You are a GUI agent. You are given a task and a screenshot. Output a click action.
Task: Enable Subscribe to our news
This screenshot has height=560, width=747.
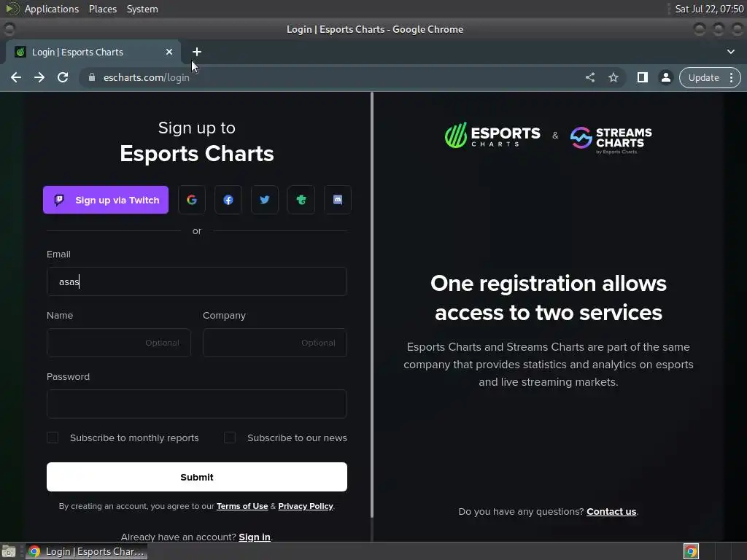click(230, 437)
